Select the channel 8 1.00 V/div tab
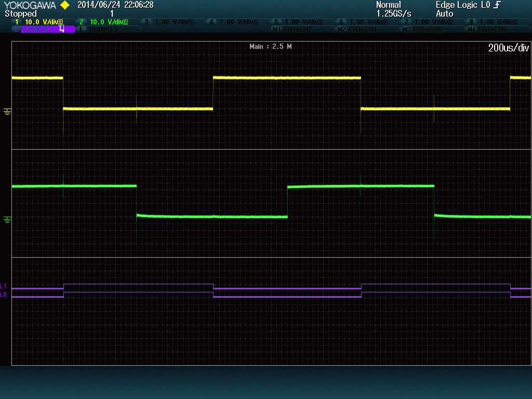Screen dimensions: 532x399 click(498, 22)
